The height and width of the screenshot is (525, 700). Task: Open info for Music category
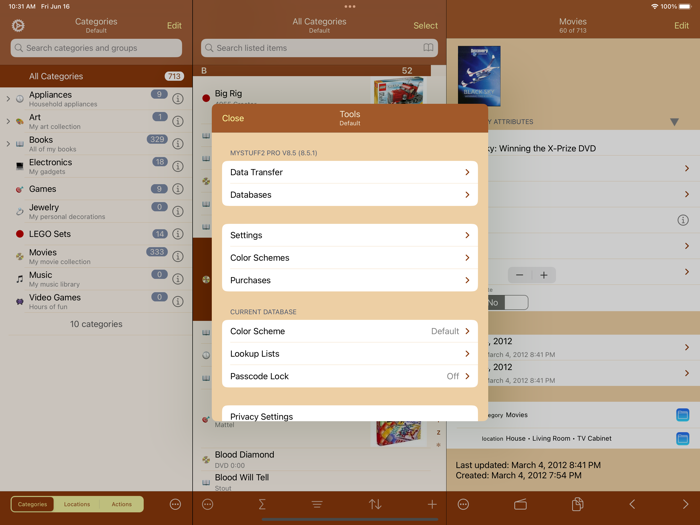click(178, 279)
